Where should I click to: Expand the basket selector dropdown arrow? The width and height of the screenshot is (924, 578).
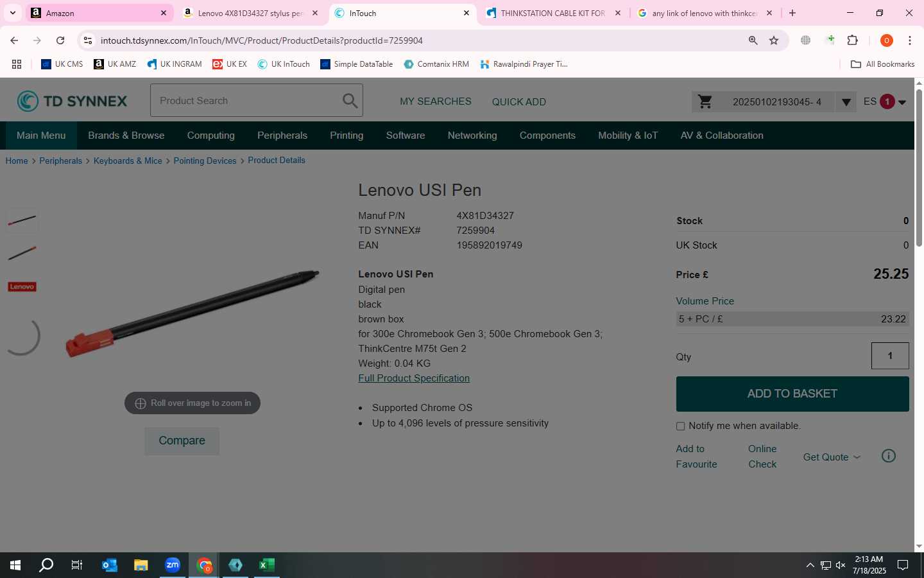point(846,102)
